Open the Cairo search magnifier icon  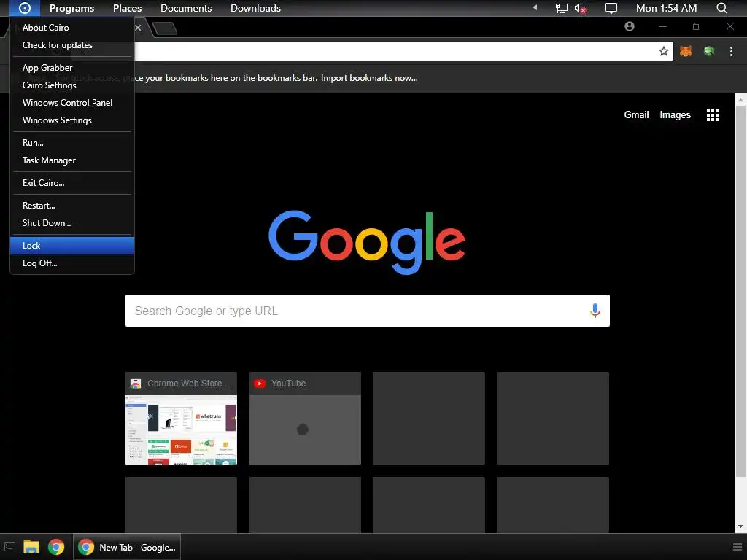point(721,8)
